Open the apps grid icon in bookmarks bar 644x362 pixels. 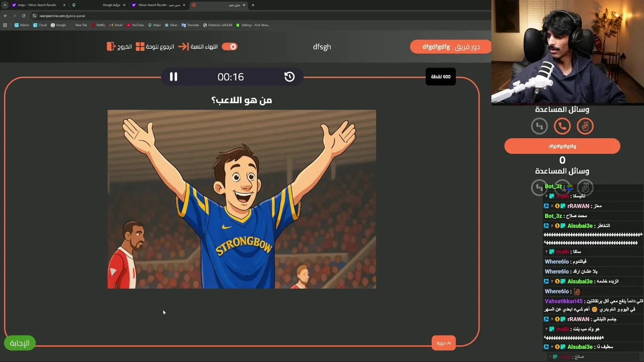[x=5, y=25]
